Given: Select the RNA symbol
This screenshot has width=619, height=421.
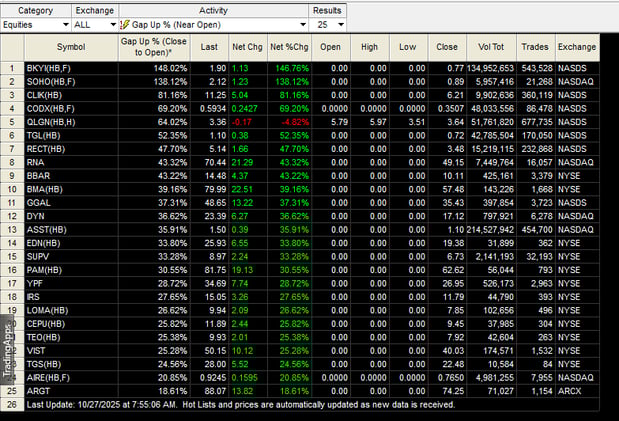Looking at the screenshot, I should point(36,162).
